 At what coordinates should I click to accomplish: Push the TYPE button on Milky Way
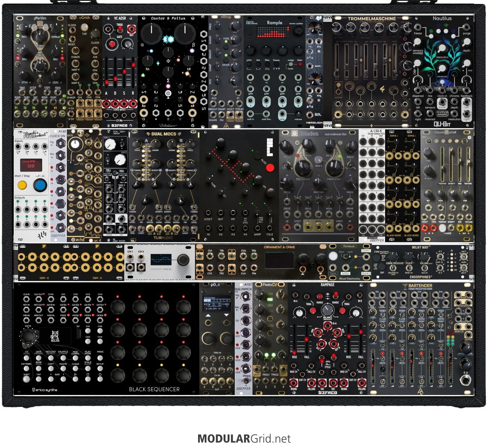(376, 258)
